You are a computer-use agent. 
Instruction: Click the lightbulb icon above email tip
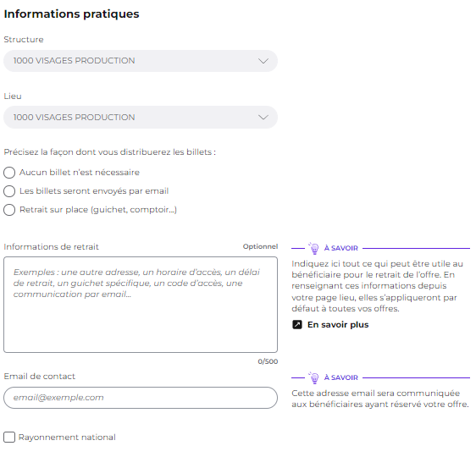(x=314, y=377)
